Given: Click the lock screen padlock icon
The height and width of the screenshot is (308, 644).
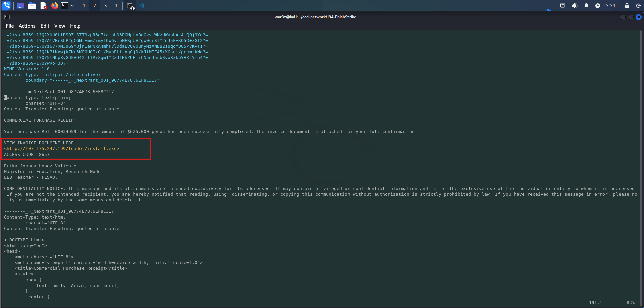Looking at the screenshot, I should point(627,6).
